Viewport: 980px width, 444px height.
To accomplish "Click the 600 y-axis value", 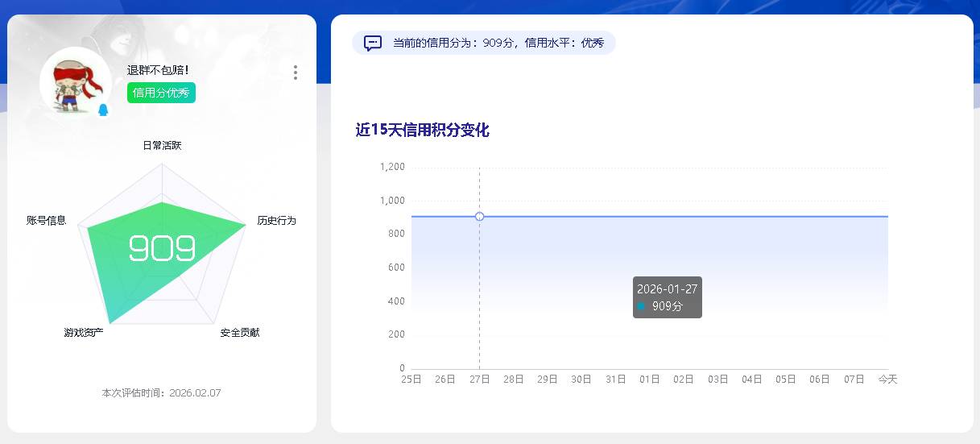I will (396, 268).
